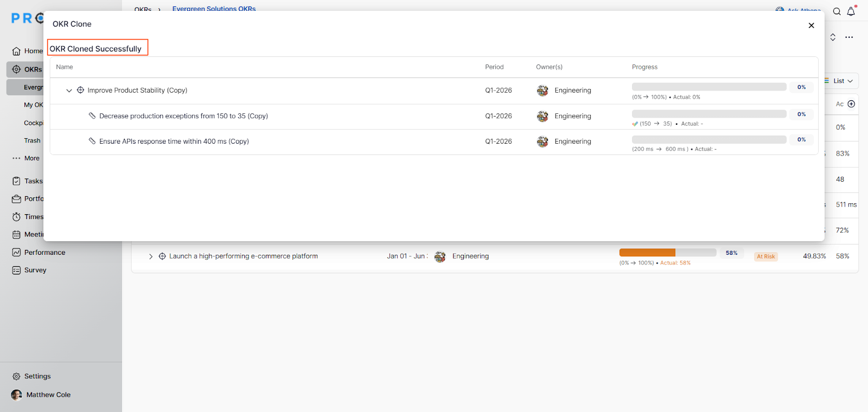868x412 pixels.
Task: Expand the Launch a high-performing e-commerce platform row
Action: coord(151,256)
